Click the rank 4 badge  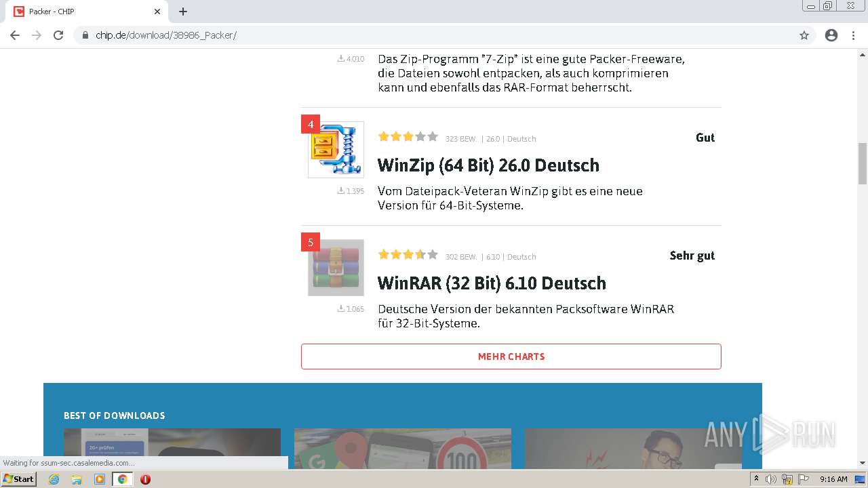pos(311,124)
